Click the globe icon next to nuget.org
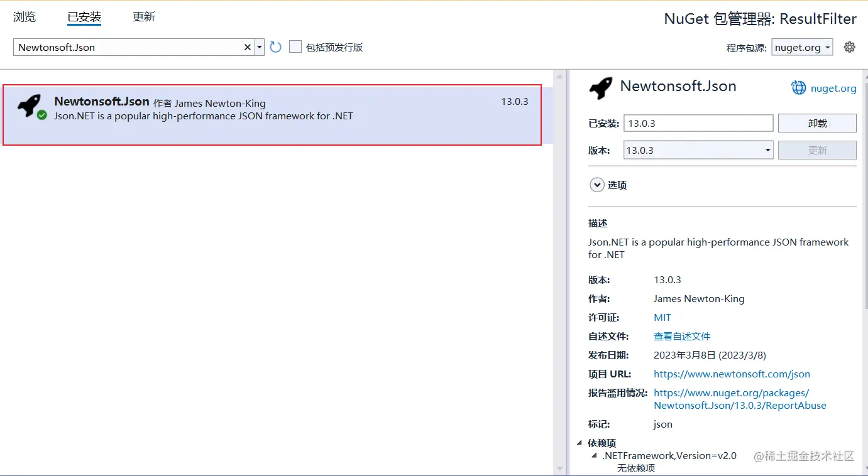The image size is (868, 476). click(x=798, y=88)
